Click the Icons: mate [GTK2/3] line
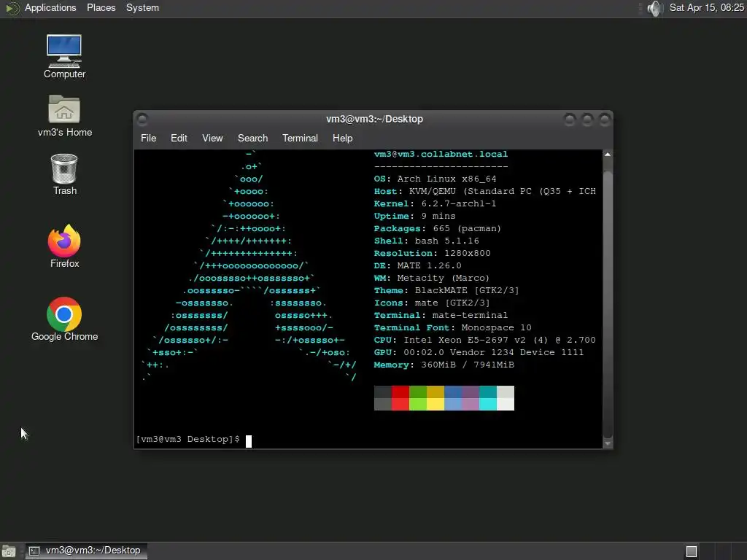 click(432, 303)
